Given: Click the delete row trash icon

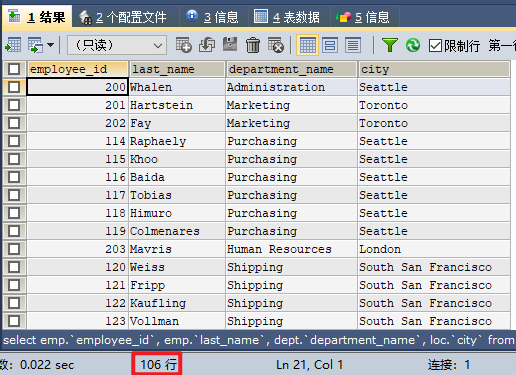Looking at the screenshot, I should (253, 45).
